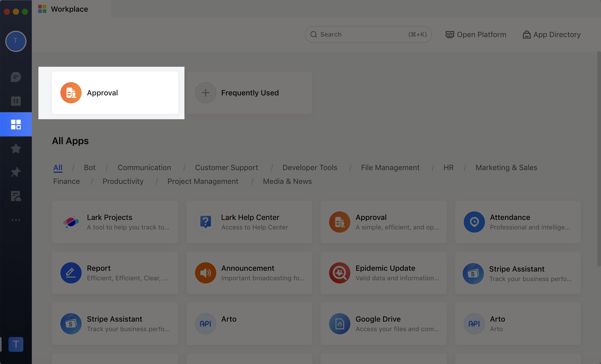
Task: Open the Messenger chat icon in sidebar
Action: pos(16,77)
